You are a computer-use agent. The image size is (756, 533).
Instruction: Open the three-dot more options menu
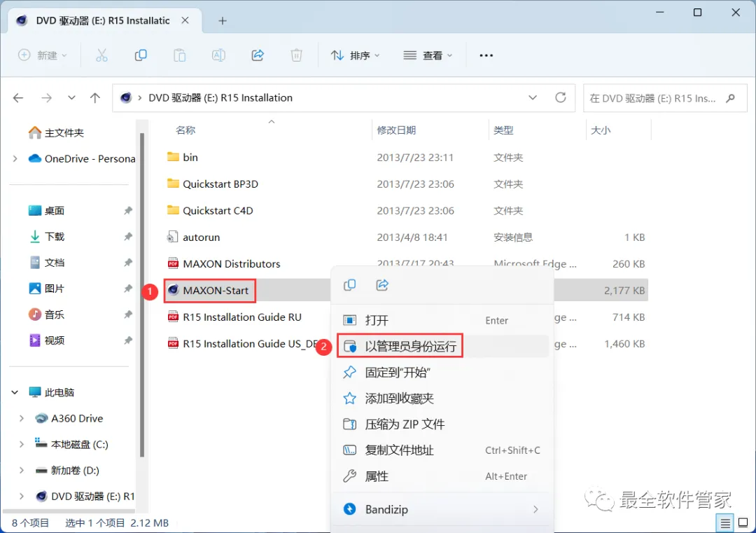click(x=486, y=55)
